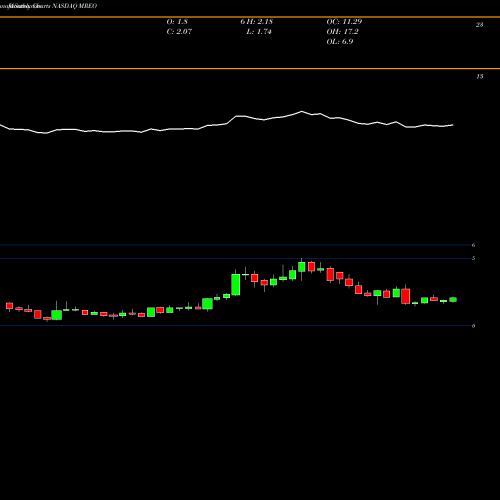This screenshot has height=500, width=500.
Task: Click the tallest green candlestick in the chart
Action: (236, 284)
